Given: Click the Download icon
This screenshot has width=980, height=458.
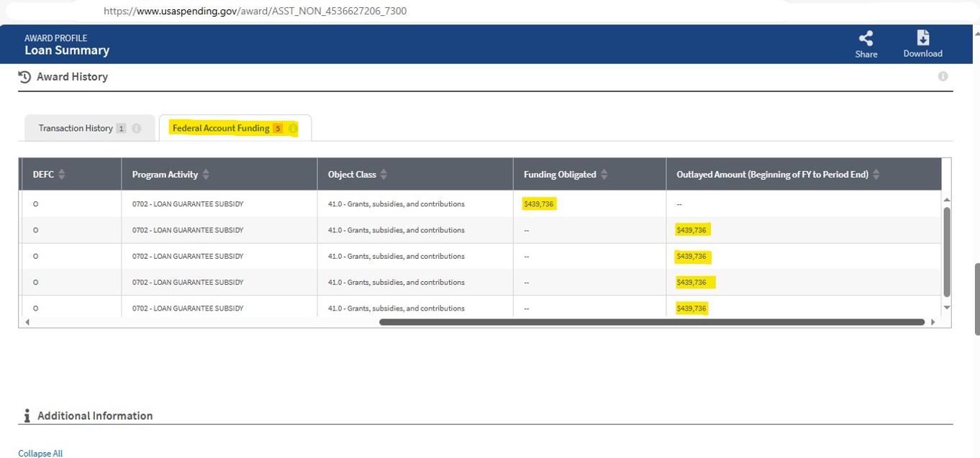Looking at the screenshot, I should tap(922, 37).
